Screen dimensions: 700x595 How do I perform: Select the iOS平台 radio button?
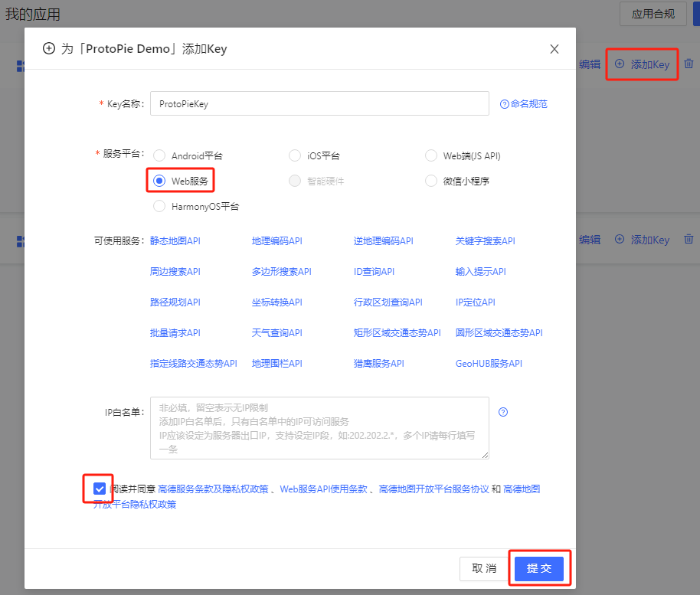pyautogui.click(x=295, y=155)
